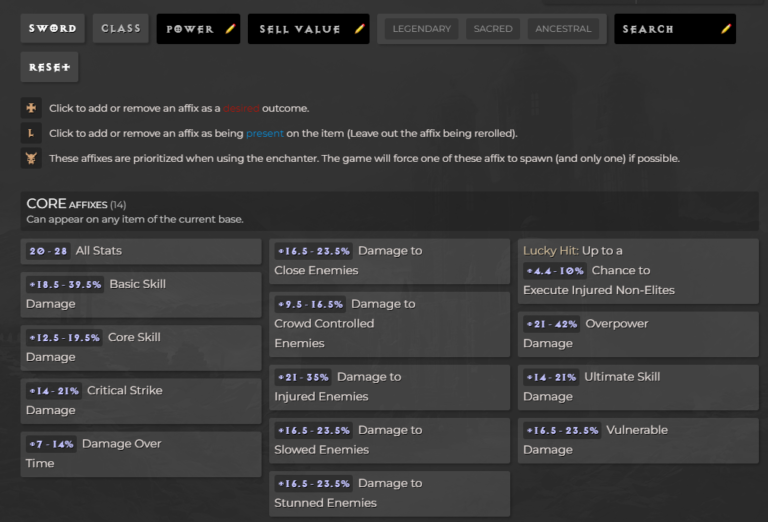Viewport: 768px width, 522px height.
Task: Pick the Damage to Close Enemies affix
Action: pos(389,260)
